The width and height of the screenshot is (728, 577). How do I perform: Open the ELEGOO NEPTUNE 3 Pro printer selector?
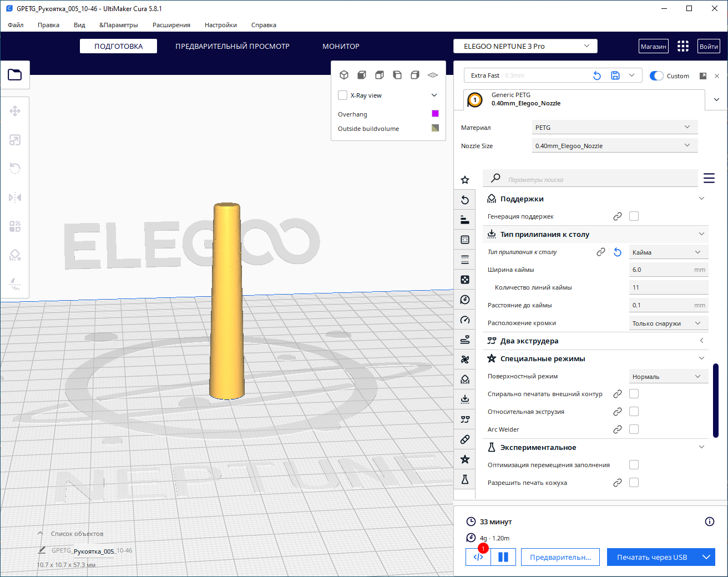pos(525,46)
